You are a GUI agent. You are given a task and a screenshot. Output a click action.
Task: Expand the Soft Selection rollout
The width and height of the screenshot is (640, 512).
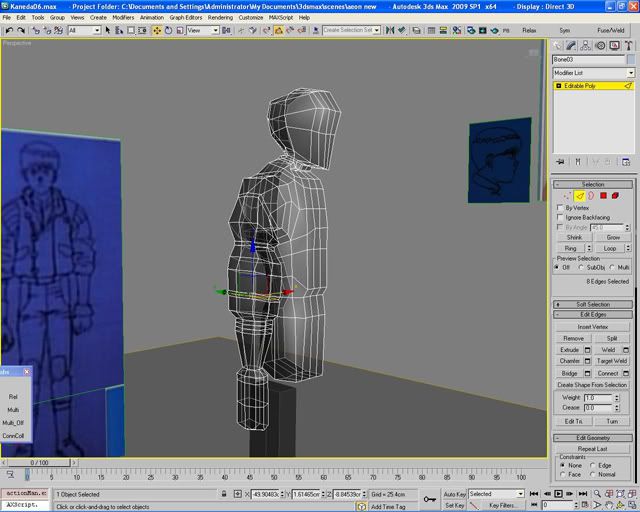click(x=593, y=304)
